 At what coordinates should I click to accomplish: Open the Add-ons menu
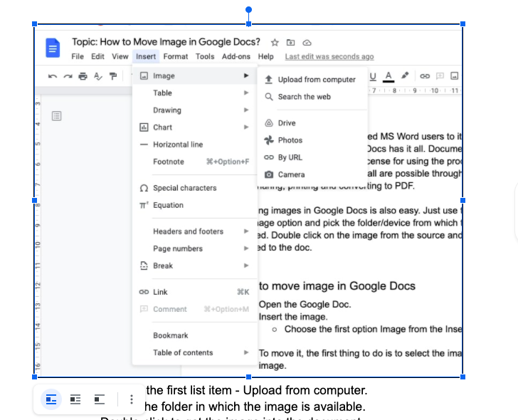(236, 56)
